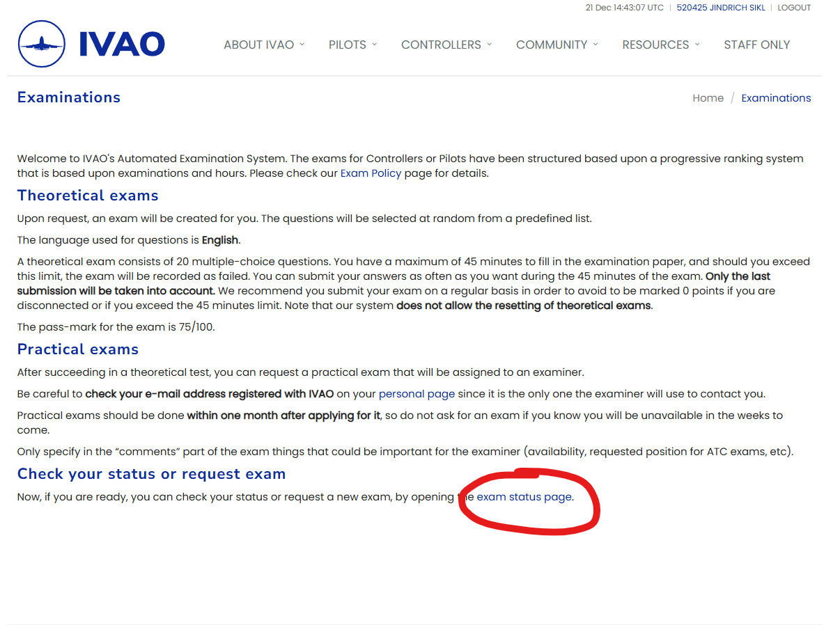
Task: Click 'check your e-mail address registered with IVAO'
Action: pos(210,394)
